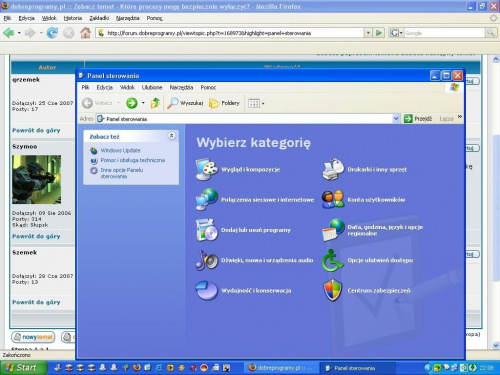Click Firefox Forward arrow button
Image resolution: width=500 pixels, height=375 pixels.
[x=30, y=33]
